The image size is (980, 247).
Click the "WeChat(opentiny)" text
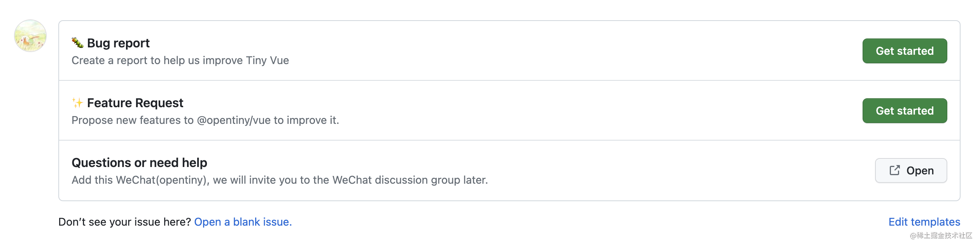pyautogui.click(x=163, y=180)
